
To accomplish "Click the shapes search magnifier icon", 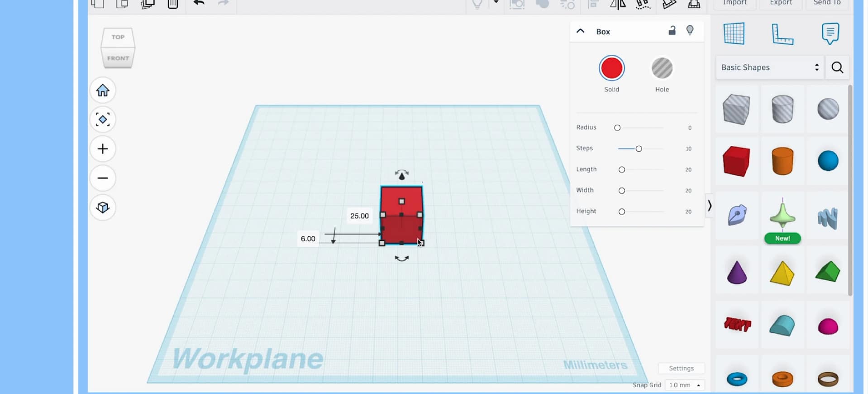I will click(837, 67).
